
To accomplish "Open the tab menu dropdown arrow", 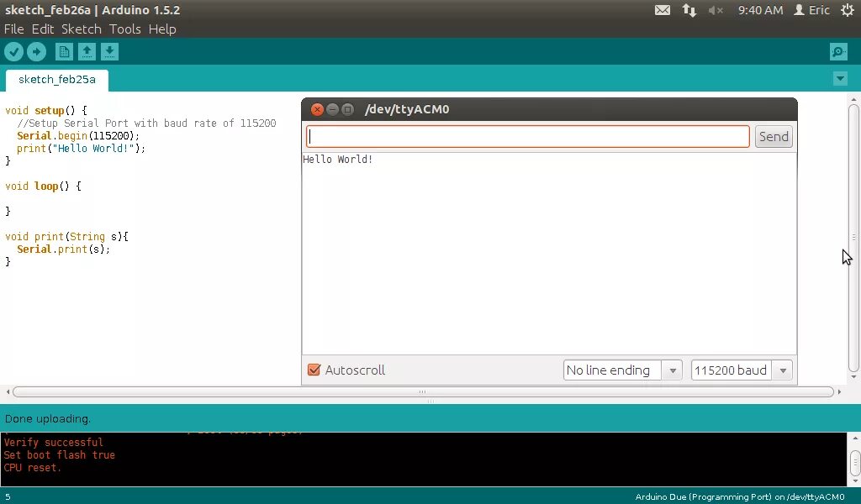I will pyautogui.click(x=840, y=79).
